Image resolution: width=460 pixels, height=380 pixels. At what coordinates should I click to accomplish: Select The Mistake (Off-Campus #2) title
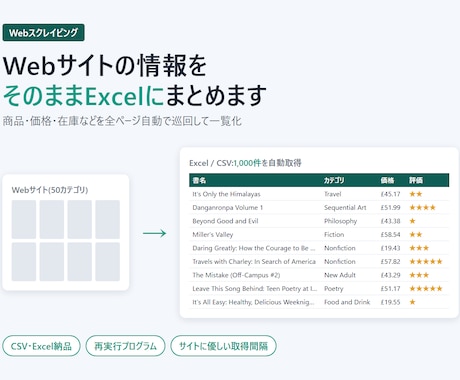pyautogui.click(x=236, y=275)
